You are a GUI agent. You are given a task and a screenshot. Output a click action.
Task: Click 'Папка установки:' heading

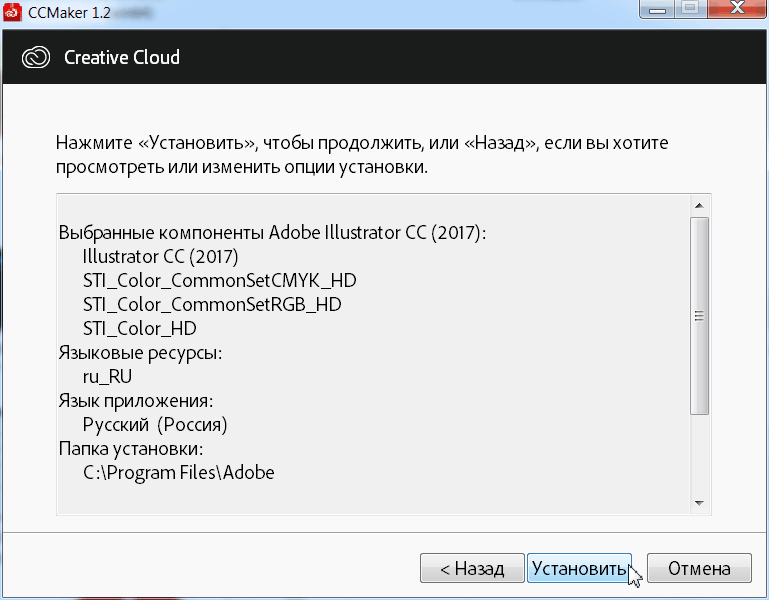pyautogui.click(x=130, y=448)
